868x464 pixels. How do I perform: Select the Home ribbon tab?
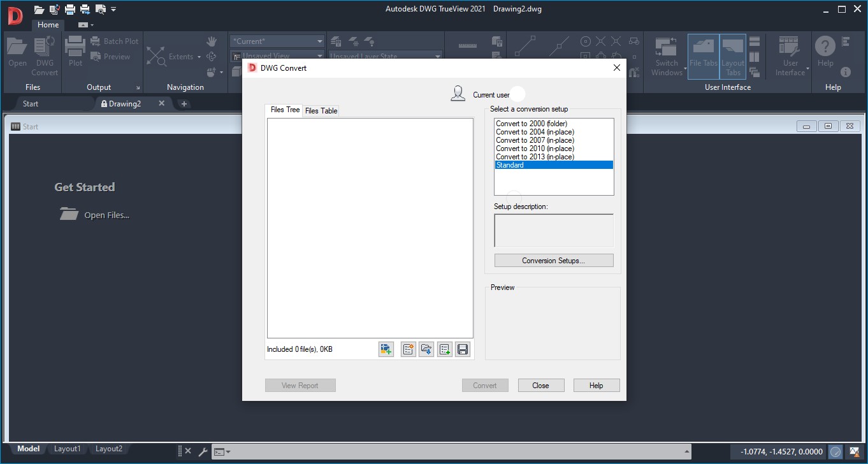coord(48,25)
